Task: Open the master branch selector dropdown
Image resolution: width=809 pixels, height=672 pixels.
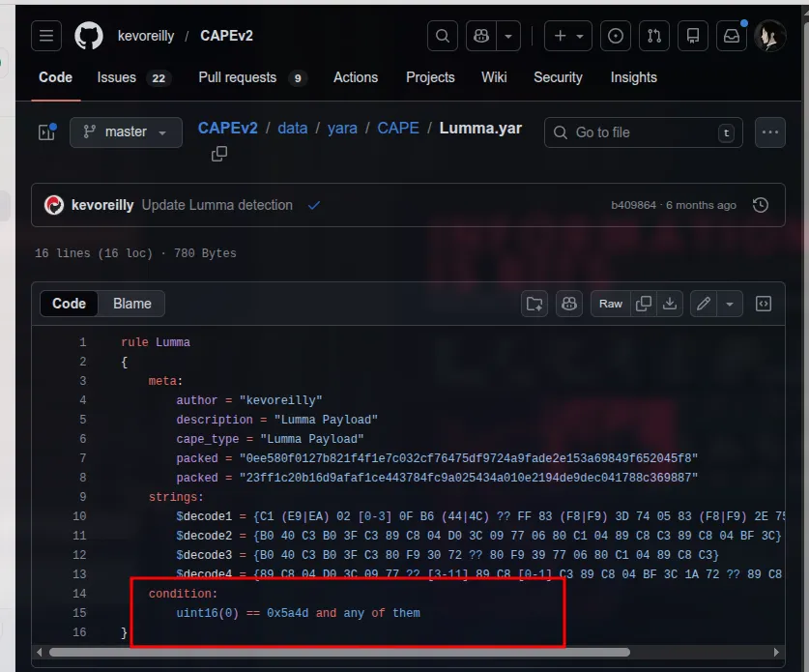Action: pyautogui.click(x=126, y=132)
